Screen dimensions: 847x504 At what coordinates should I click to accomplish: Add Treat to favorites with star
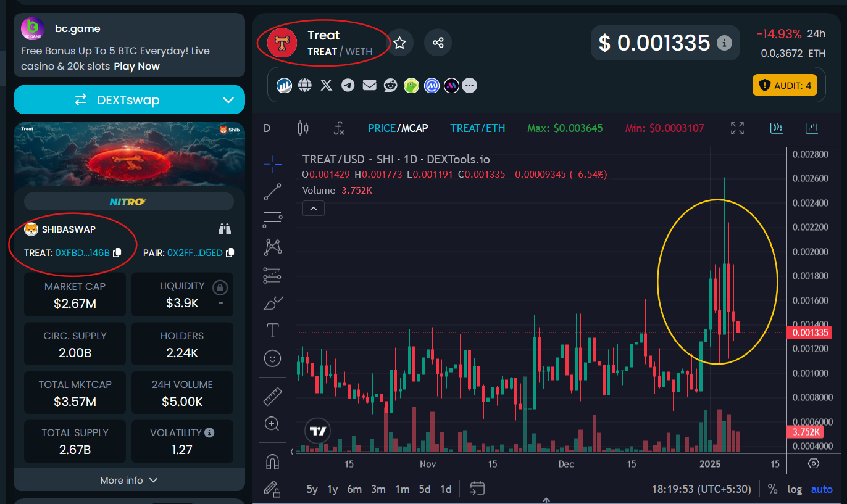pos(400,43)
